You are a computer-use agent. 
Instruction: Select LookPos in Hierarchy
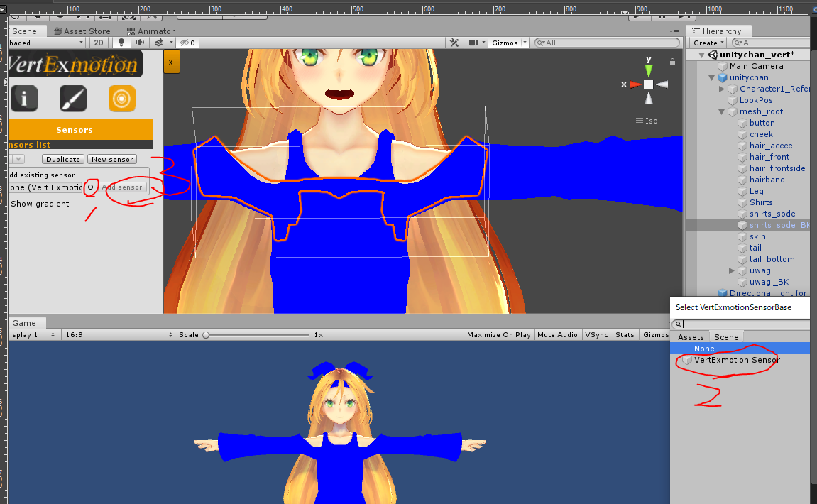(756, 100)
